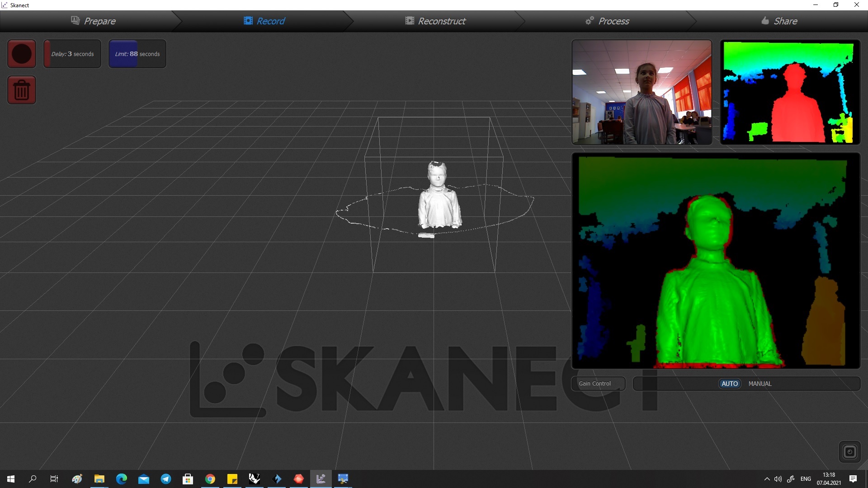Open the Process tab
The width and height of the screenshot is (868, 488).
click(x=607, y=21)
